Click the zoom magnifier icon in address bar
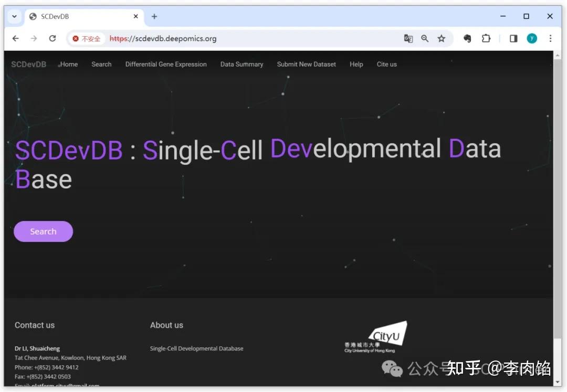 point(425,38)
